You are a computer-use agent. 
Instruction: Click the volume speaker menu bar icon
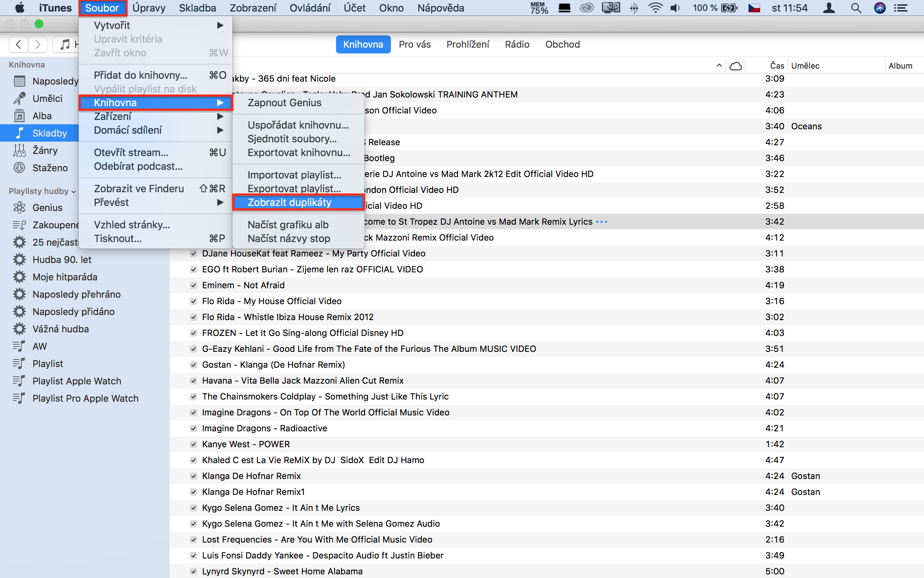click(675, 8)
